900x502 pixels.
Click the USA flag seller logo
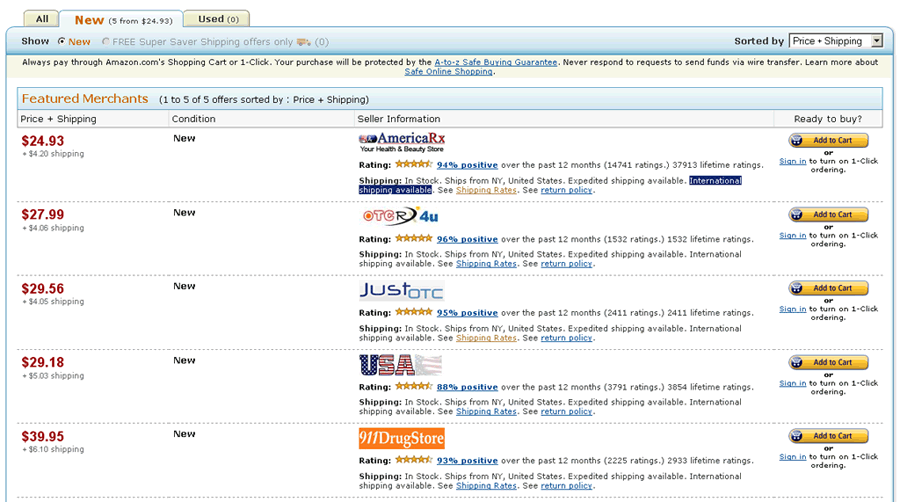click(400, 364)
